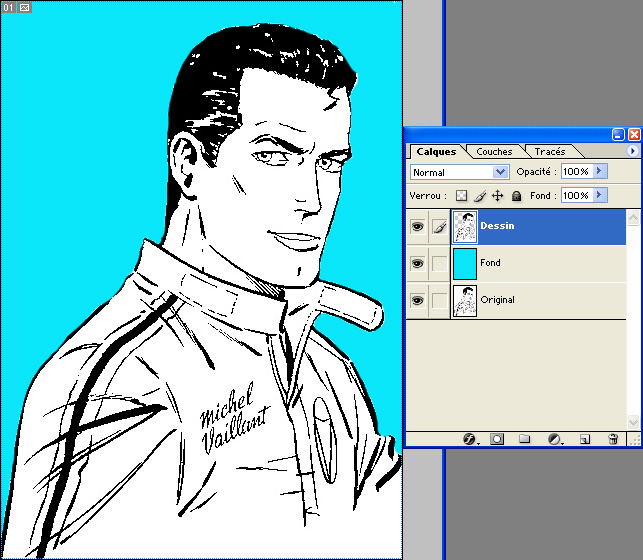
Task: Click the lock all padlock icon
Action: pos(516,196)
